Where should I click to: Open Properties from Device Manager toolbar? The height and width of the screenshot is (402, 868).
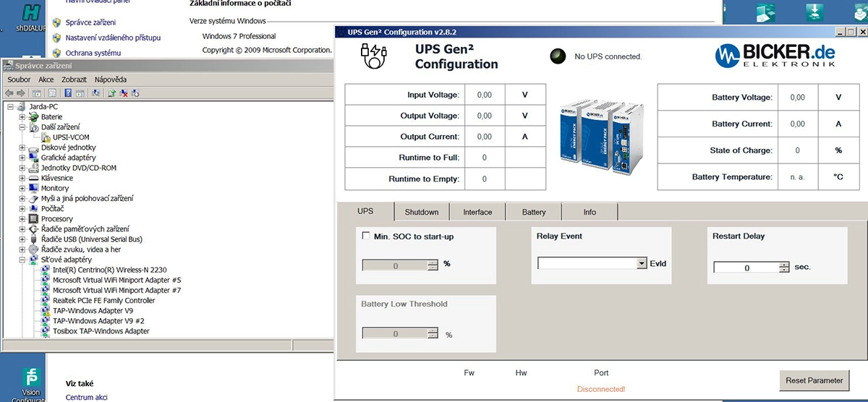point(52,93)
